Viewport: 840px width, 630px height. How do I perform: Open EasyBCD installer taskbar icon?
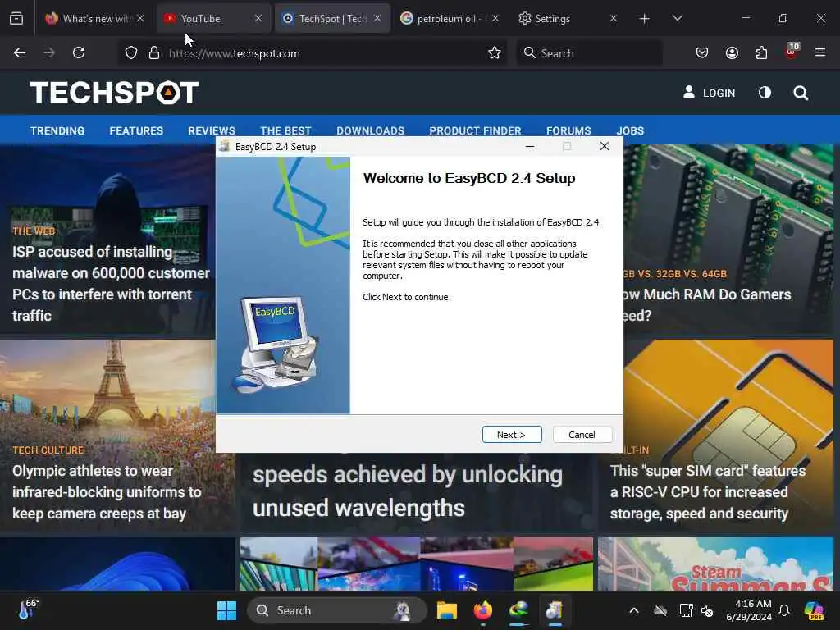tap(555, 610)
